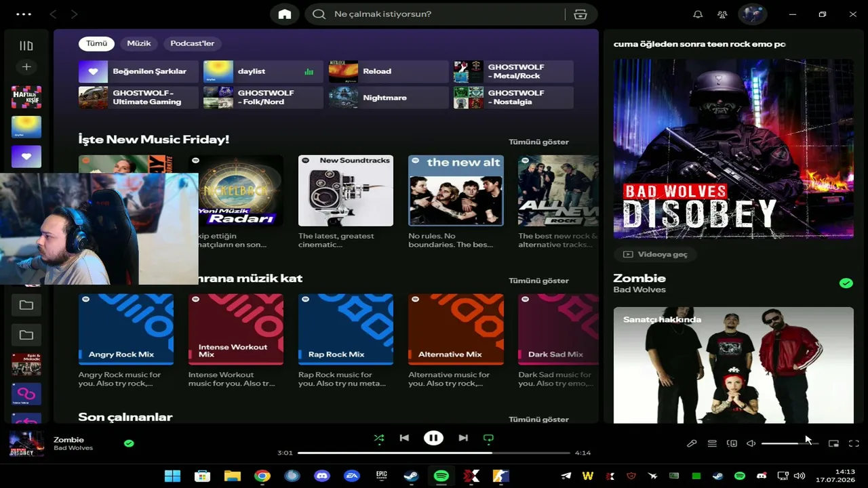Open the daylist shortcut tile
The height and width of the screenshot is (488, 868).
263,71
